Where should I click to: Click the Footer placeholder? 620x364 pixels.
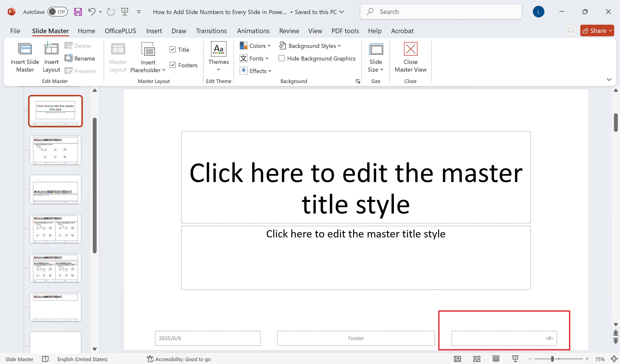click(x=356, y=338)
